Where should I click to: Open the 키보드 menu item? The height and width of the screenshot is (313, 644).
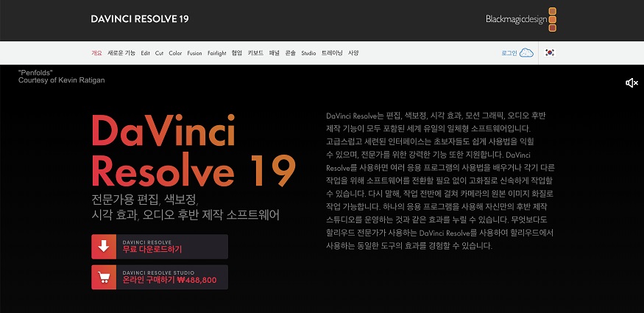[x=255, y=53]
